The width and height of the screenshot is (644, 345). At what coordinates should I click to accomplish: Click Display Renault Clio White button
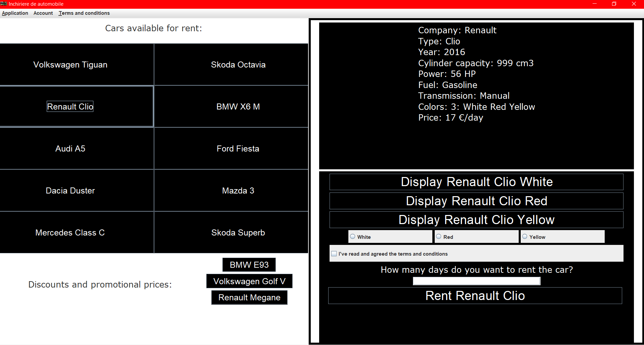click(476, 182)
